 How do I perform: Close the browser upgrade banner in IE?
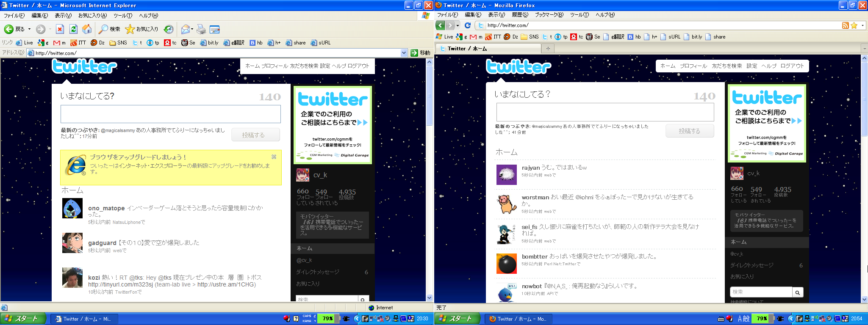(x=274, y=157)
